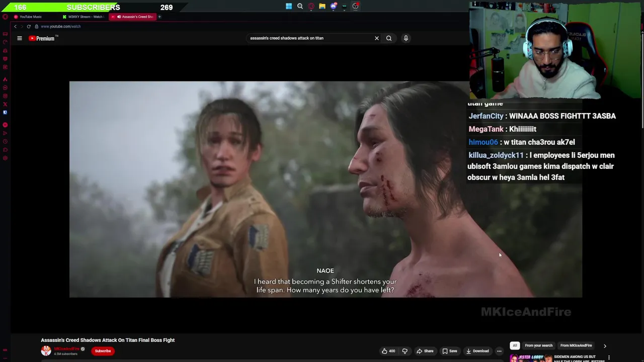Select the Assassin's Creed Shadows browser tab
The height and width of the screenshot is (362, 644).
point(134,17)
